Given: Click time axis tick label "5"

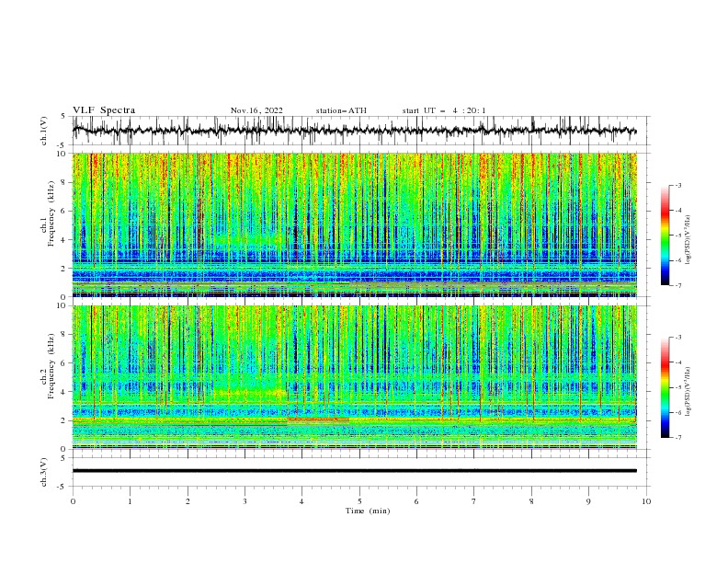Looking at the screenshot, I should [x=359, y=501].
